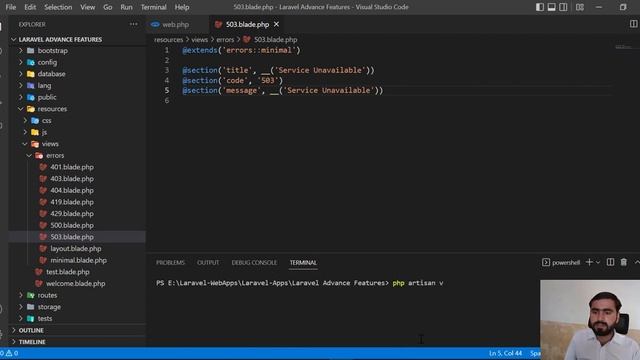Open the Run menu
This screenshot has height=360, width=640.
[126, 7]
